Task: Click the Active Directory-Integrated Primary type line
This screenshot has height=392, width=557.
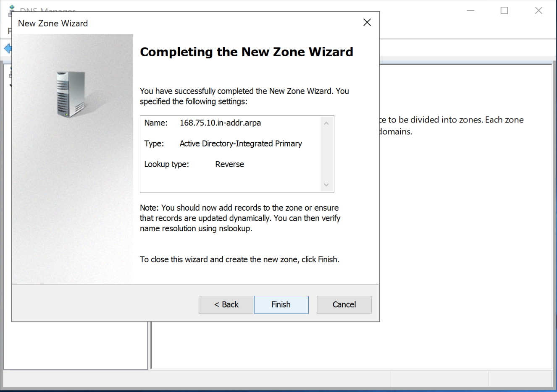Action: (240, 144)
